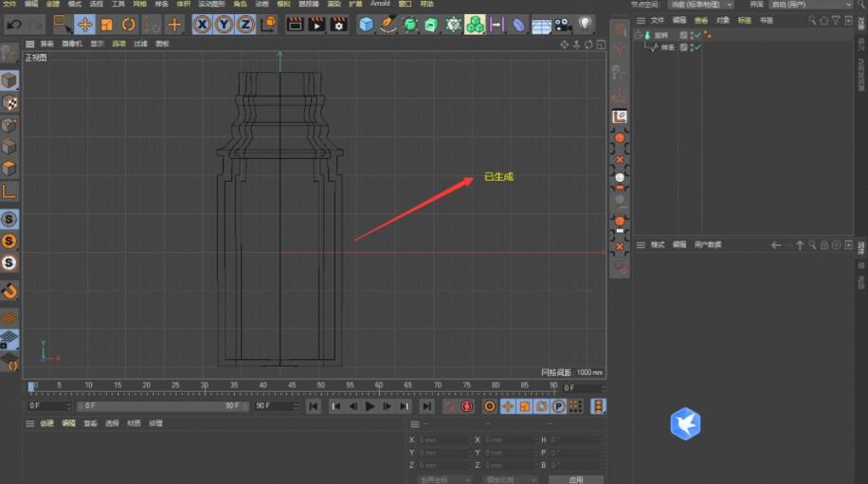Screen dimensions: 868x484
Task: Click the live selection tool icon
Action: point(61,25)
